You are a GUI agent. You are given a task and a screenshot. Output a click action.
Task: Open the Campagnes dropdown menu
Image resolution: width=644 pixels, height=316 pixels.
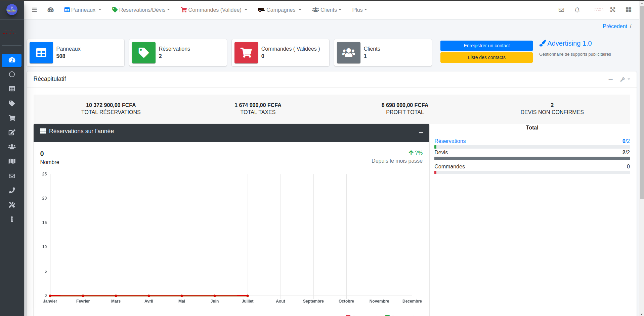pos(280,10)
